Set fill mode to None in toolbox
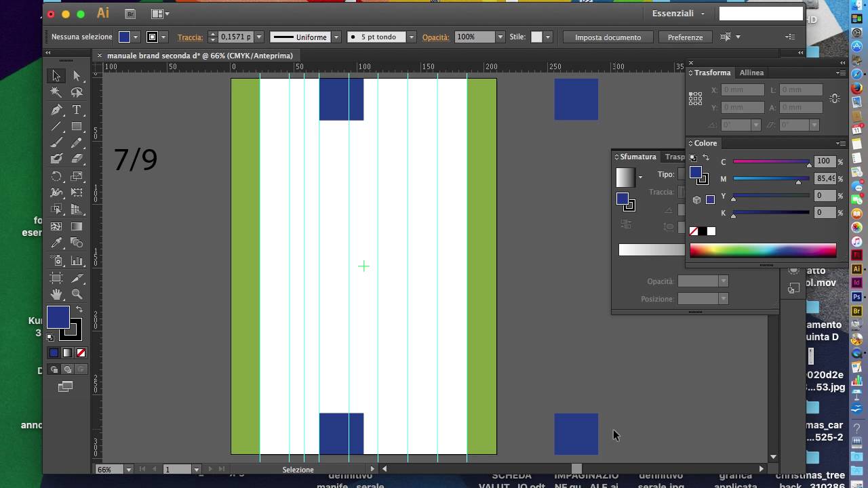Screen dimensions: 868x488 click(81, 352)
